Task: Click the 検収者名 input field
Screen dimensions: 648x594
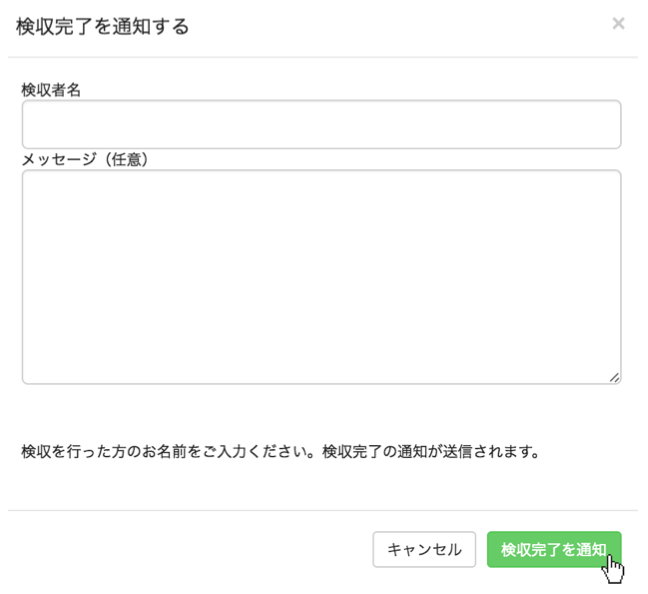Action: [322, 124]
